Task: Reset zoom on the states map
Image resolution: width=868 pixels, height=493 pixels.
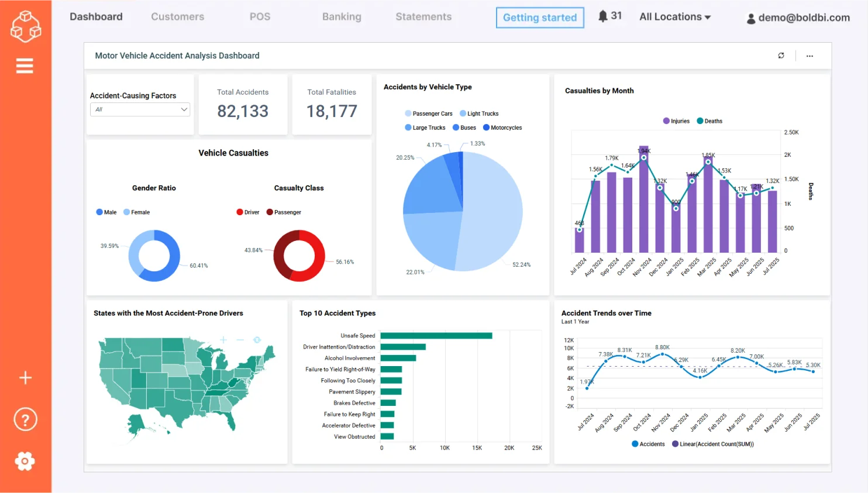Action: point(257,339)
